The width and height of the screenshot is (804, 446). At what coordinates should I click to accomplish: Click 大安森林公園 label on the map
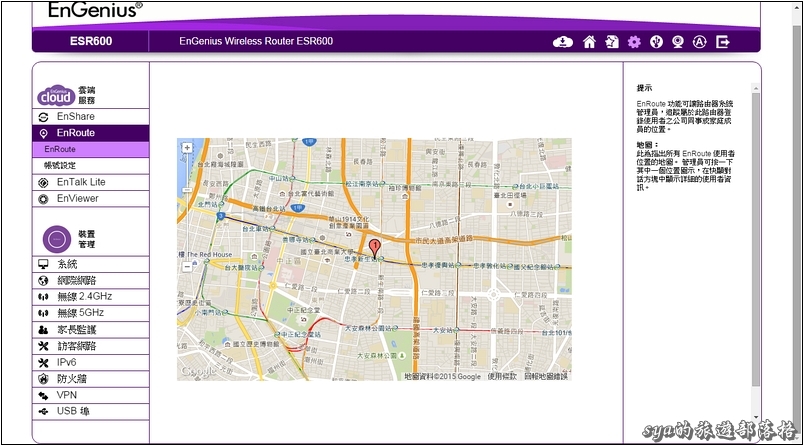[377, 355]
